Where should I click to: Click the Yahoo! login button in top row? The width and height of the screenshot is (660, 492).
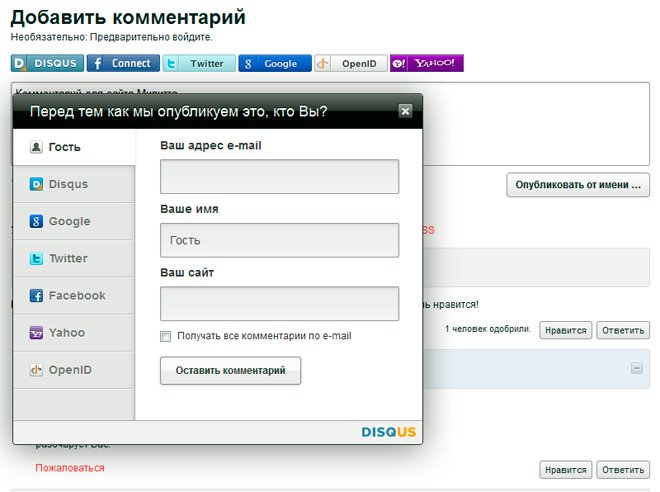coord(426,63)
